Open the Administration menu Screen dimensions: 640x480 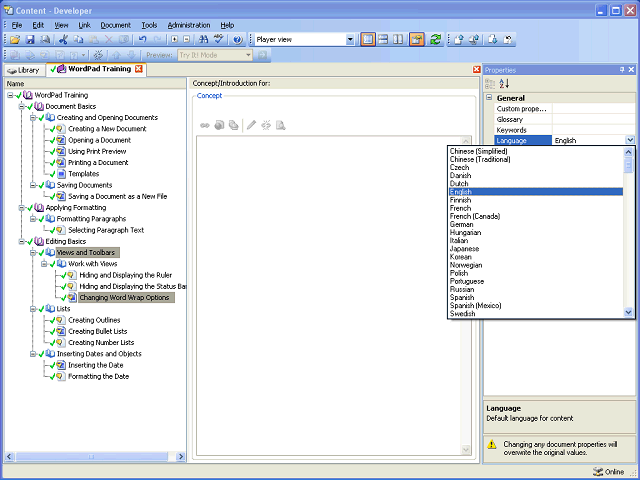tap(189, 25)
